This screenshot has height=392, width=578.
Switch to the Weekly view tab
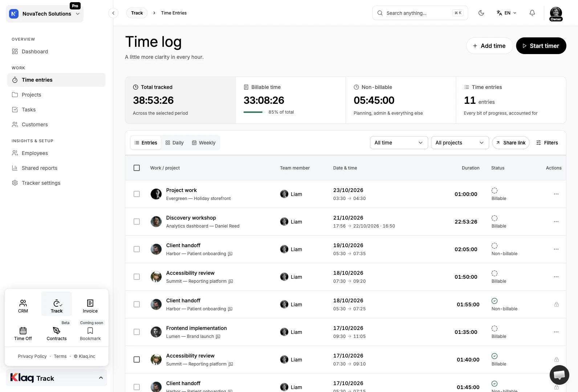coord(204,143)
